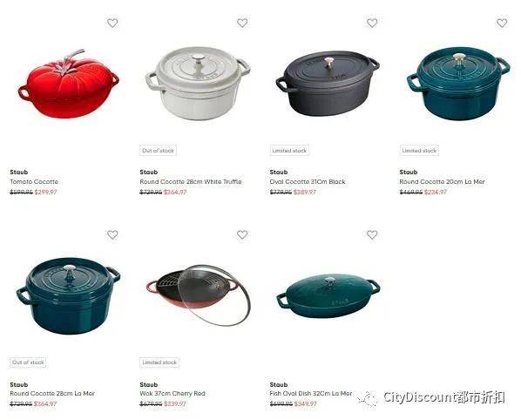This screenshot has height=420, width=521.
Task: Add White Truffle cocotte to wishlist heart
Action: click(x=242, y=23)
